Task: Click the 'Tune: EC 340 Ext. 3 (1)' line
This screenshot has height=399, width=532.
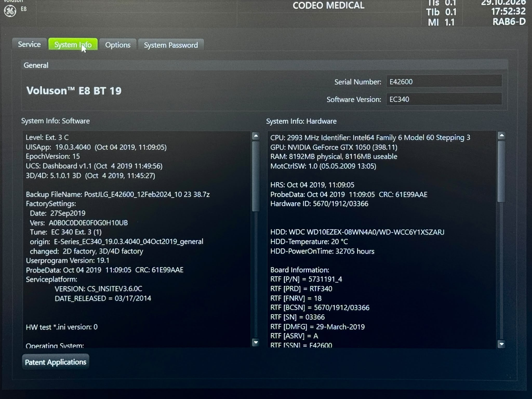Action: coord(66,232)
